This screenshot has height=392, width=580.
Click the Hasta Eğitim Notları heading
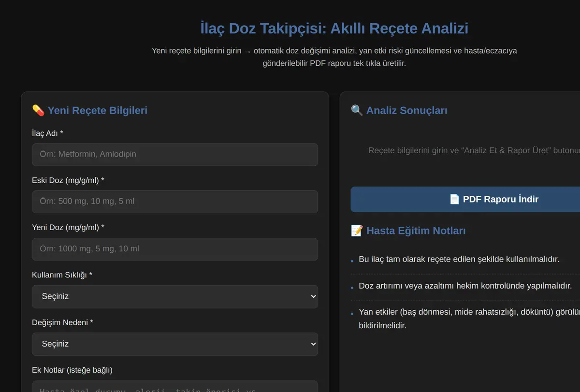(x=416, y=231)
